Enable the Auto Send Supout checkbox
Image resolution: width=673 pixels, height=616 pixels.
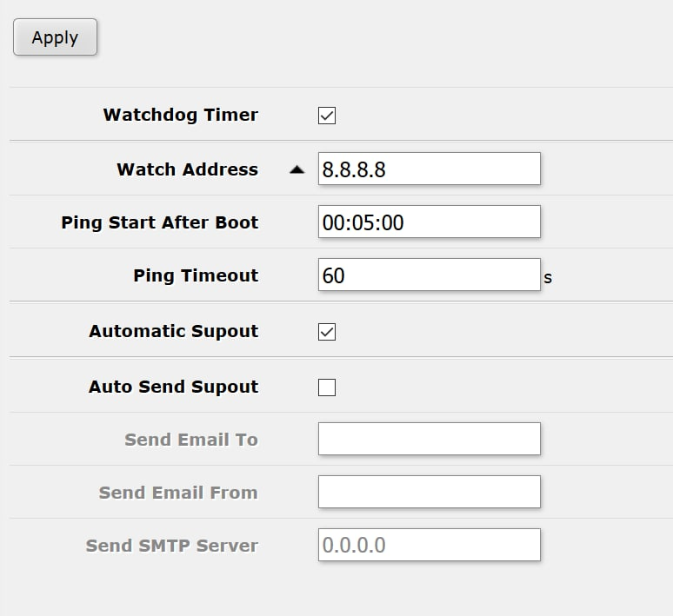point(327,387)
